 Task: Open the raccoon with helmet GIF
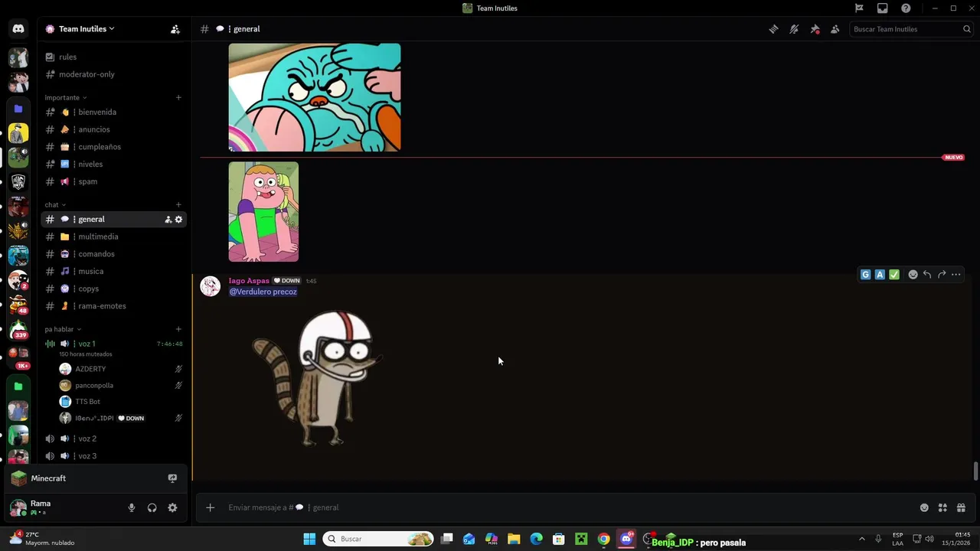click(316, 377)
